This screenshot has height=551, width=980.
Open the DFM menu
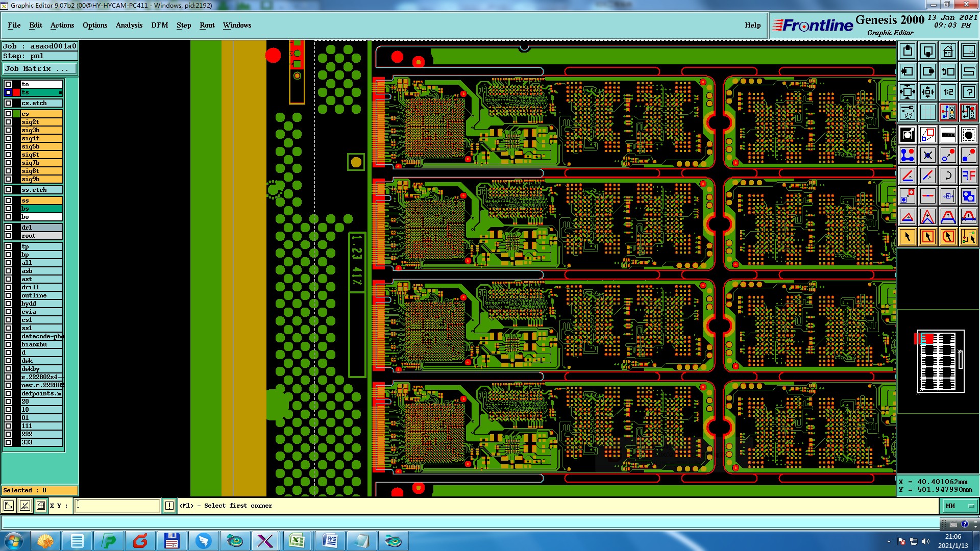click(159, 25)
